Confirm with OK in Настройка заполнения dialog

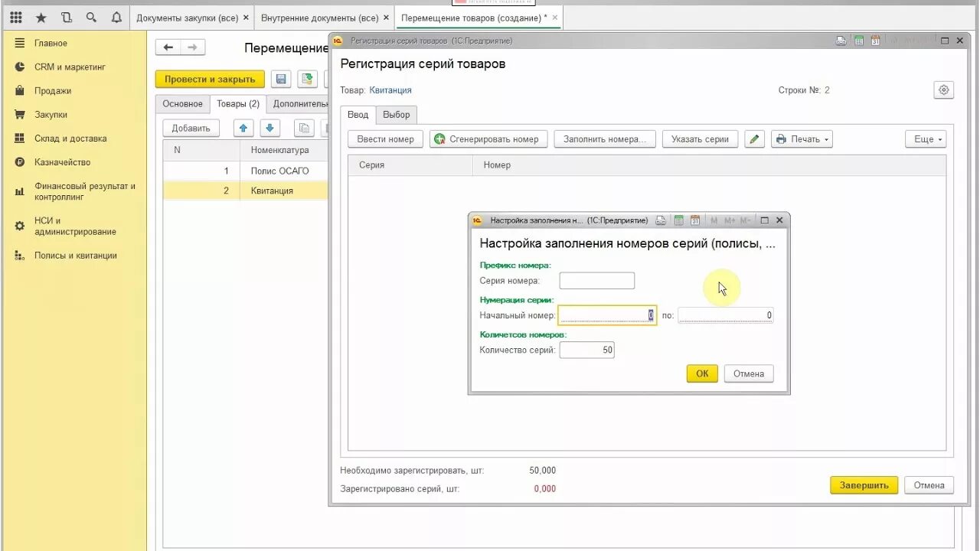[x=702, y=373]
